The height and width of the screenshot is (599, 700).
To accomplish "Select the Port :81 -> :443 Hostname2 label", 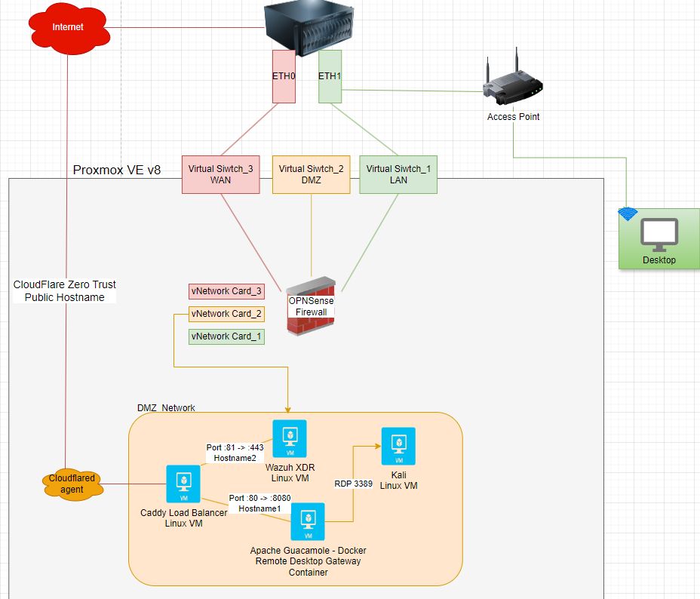I will point(235,452).
